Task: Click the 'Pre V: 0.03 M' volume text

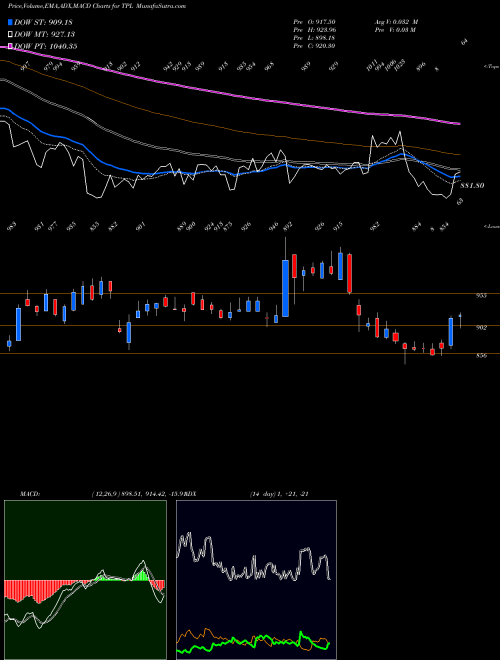Action: click(x=395, y=30)
